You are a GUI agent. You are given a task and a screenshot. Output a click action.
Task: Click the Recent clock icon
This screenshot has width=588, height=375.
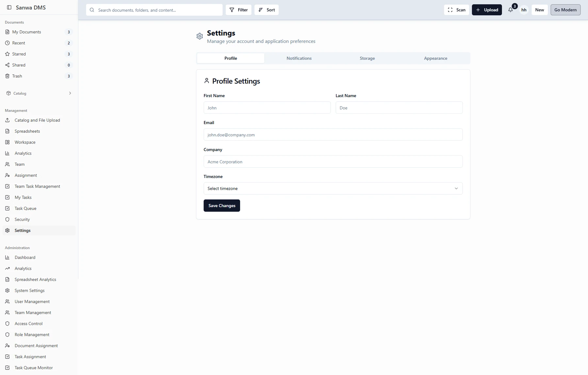coord(7,43)
